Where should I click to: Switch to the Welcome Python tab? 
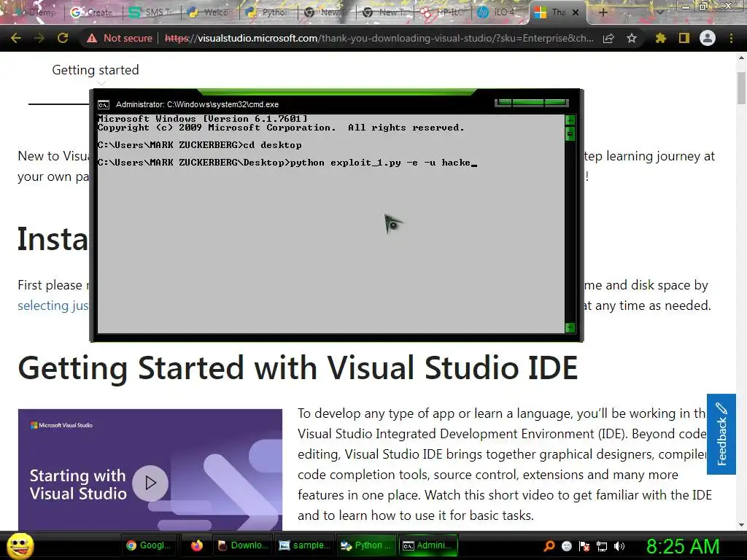coord(209,12)
